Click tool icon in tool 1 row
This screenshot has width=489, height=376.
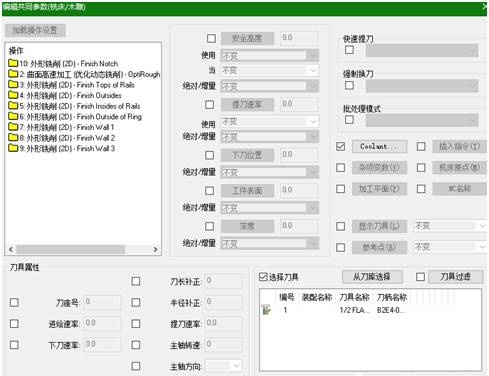266,310
